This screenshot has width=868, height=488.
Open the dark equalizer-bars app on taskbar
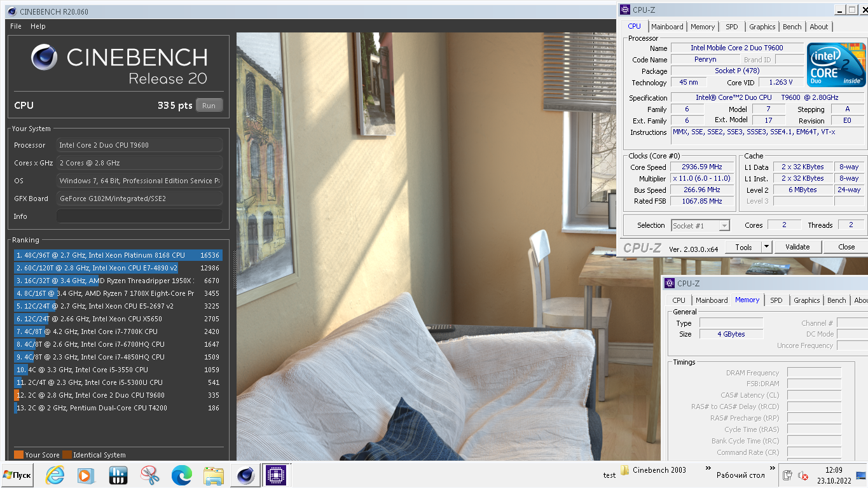(118, 475)
